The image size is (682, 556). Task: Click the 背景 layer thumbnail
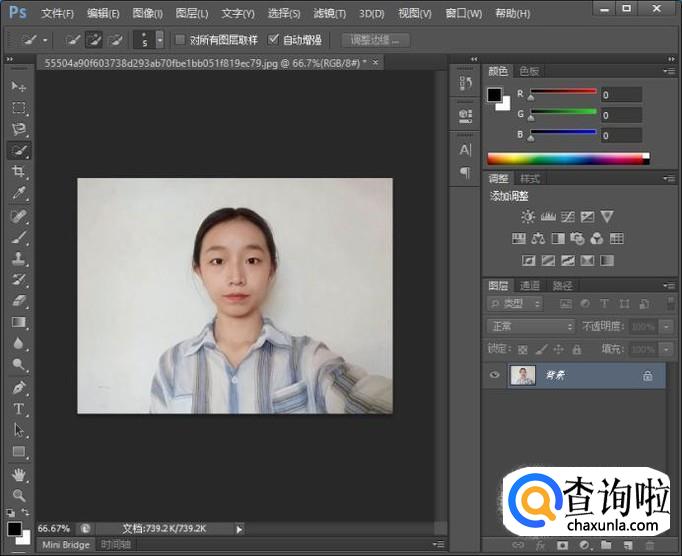point(522,376)
